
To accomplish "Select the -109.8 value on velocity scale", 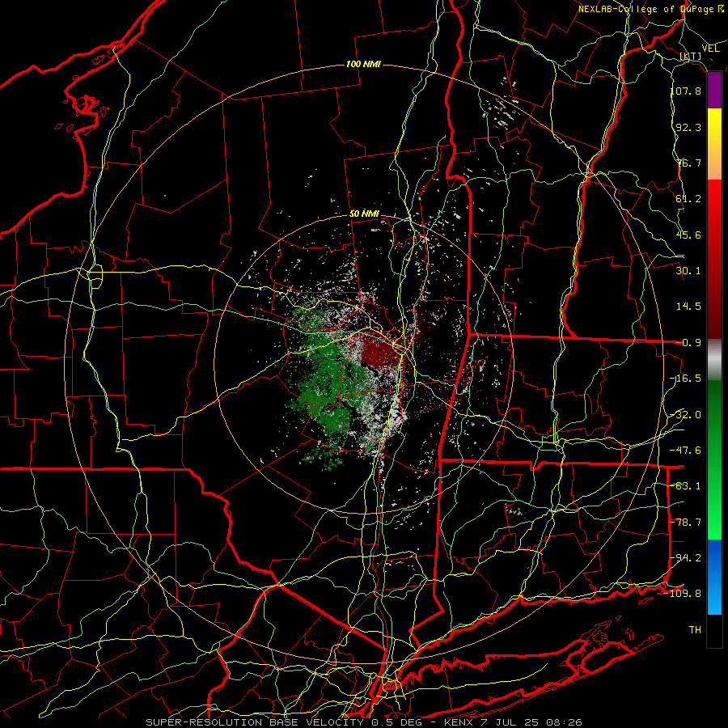I will 683,594.
